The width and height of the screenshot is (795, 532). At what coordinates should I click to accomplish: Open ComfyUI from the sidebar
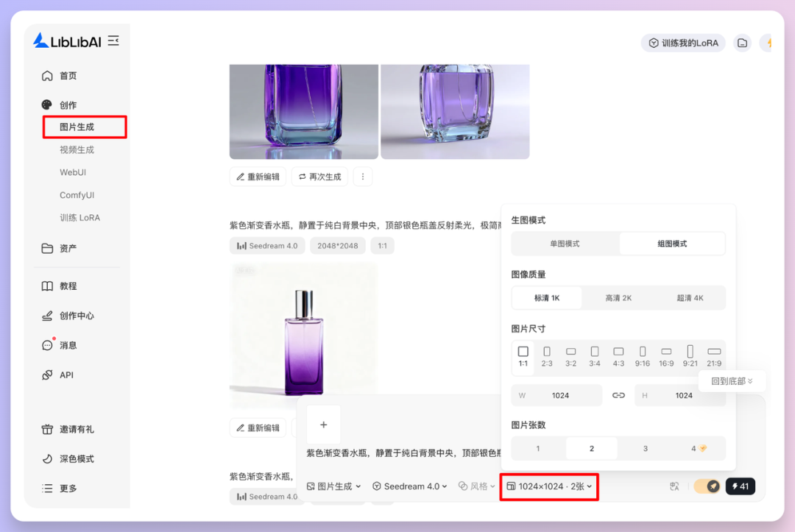[77, 195]
